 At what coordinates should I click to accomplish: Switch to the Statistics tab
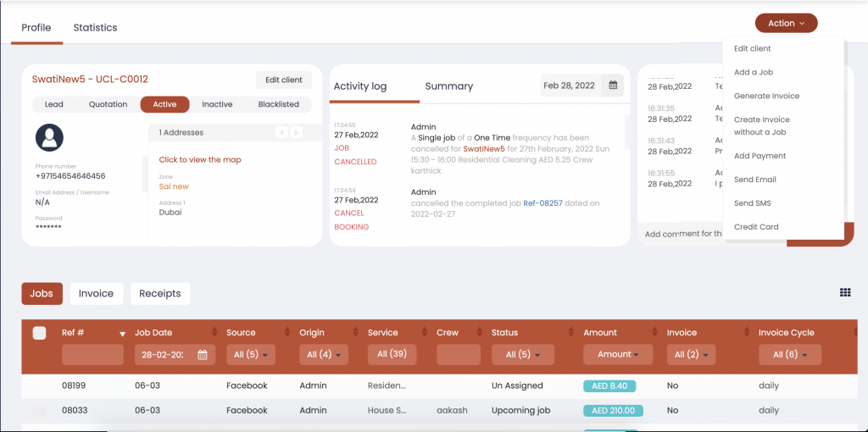pos(95,28)
